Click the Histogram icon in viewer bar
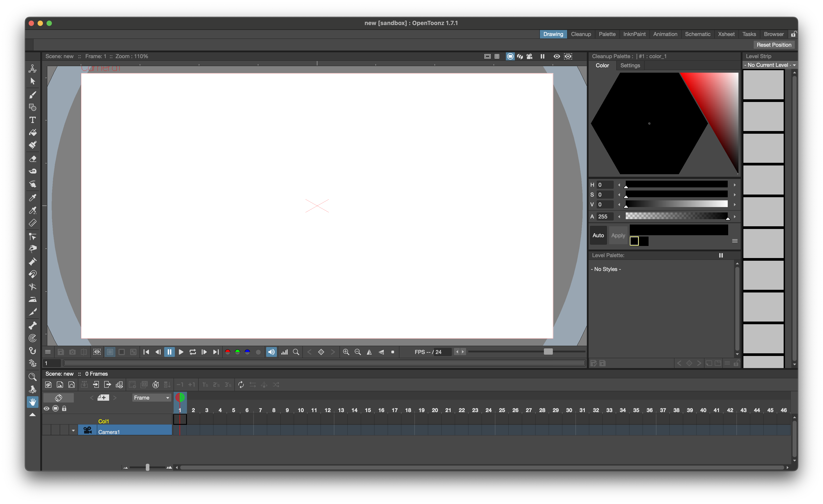 [x=284, y=352]
